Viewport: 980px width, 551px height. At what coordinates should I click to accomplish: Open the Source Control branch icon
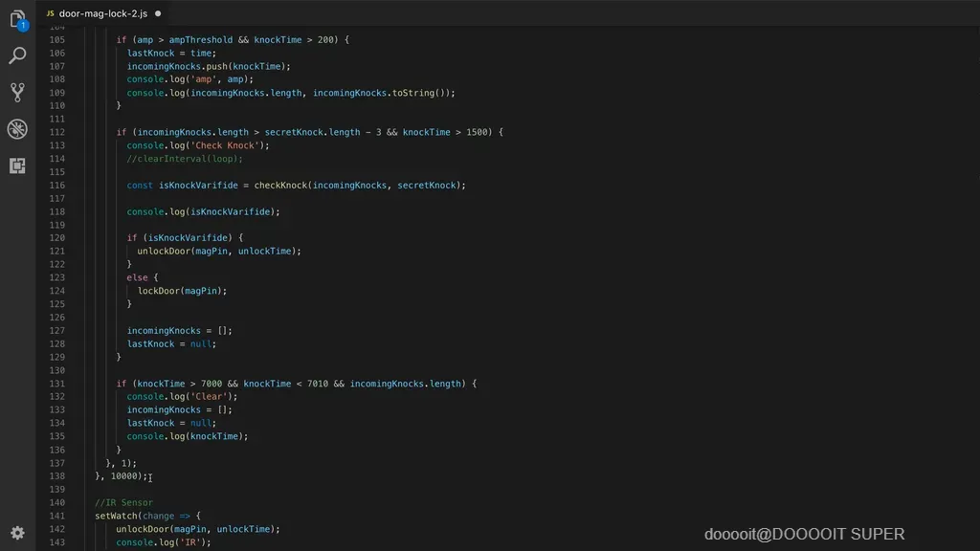pyautogui.click(x=17, y=93)
